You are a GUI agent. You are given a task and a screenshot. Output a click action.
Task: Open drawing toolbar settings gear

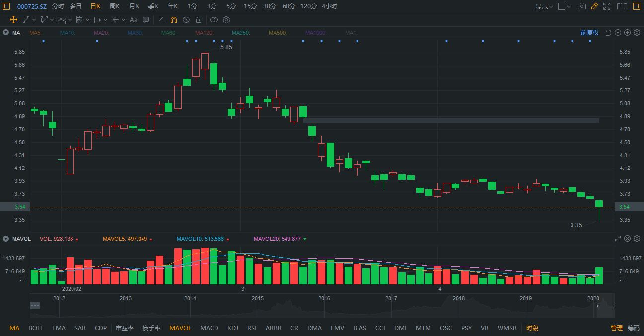point(226,20)
